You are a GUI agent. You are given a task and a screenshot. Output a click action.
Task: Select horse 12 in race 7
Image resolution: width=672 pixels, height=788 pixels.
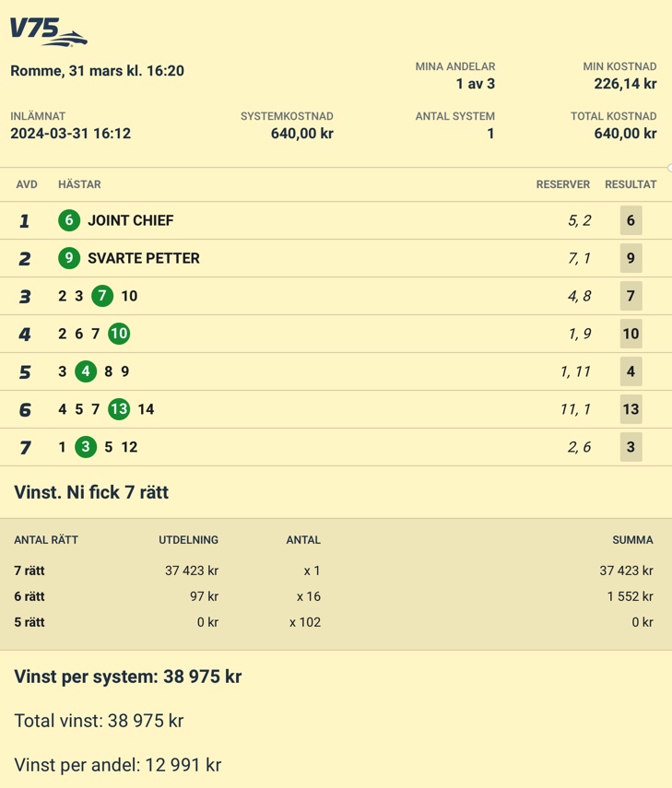[x=129, y=447]
